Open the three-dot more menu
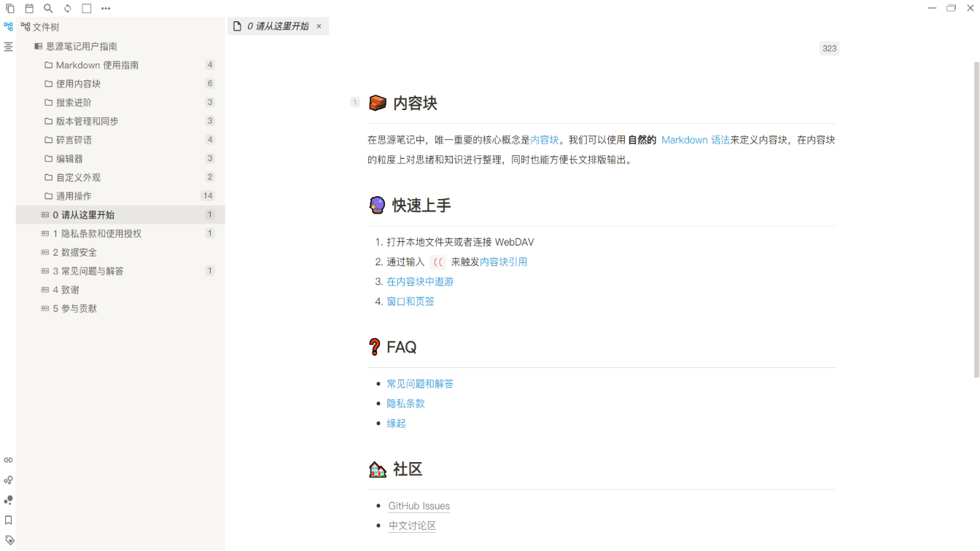The height and width of the screenshot is (551, 980). click(106, 9)
